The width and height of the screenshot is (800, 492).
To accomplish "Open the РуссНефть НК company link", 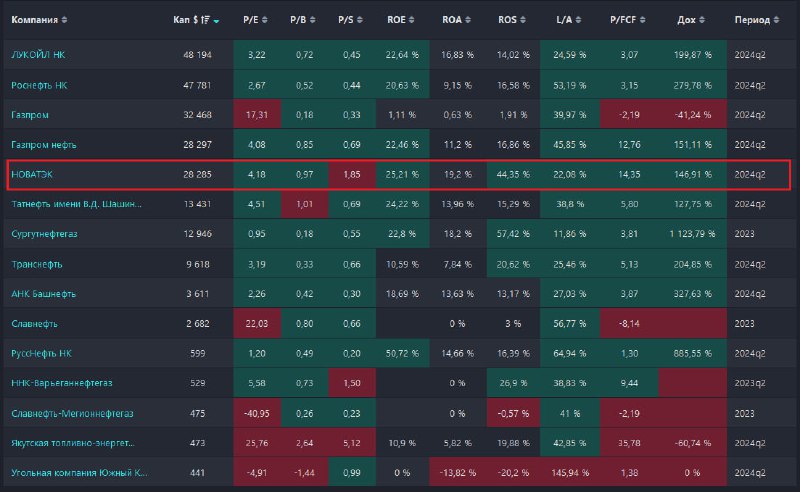I will (x=41, y=353).
